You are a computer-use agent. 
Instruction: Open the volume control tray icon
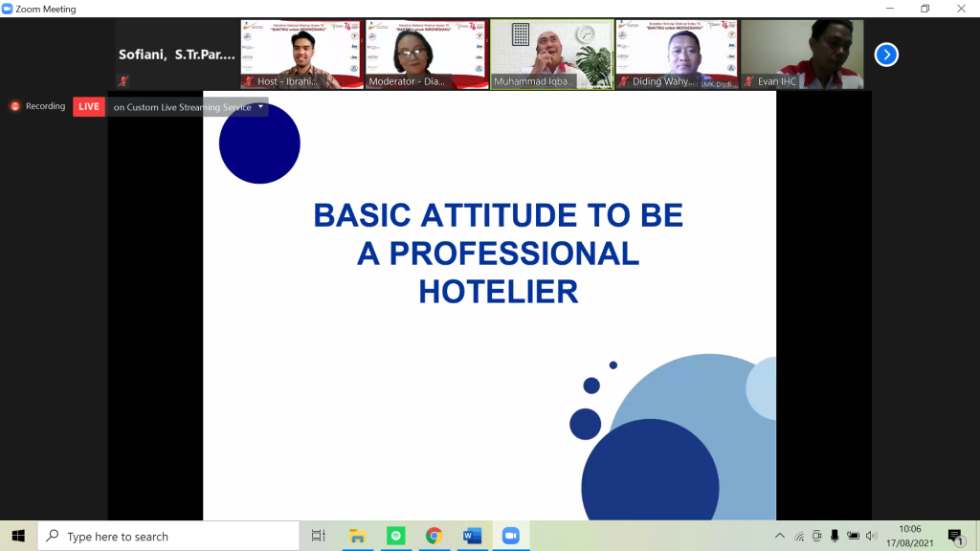pyautogui.click(x=871, y=536)
